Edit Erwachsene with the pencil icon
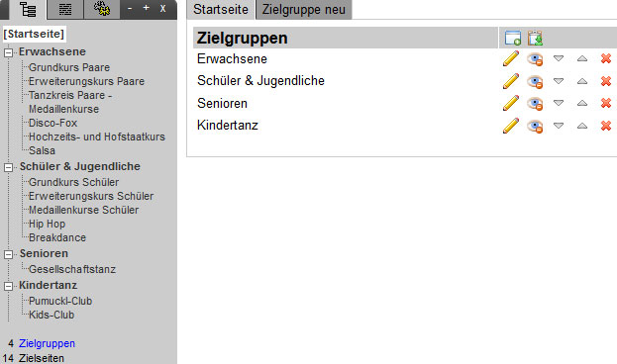The width and height of the screenshot is (617, 364). point(511,59)
